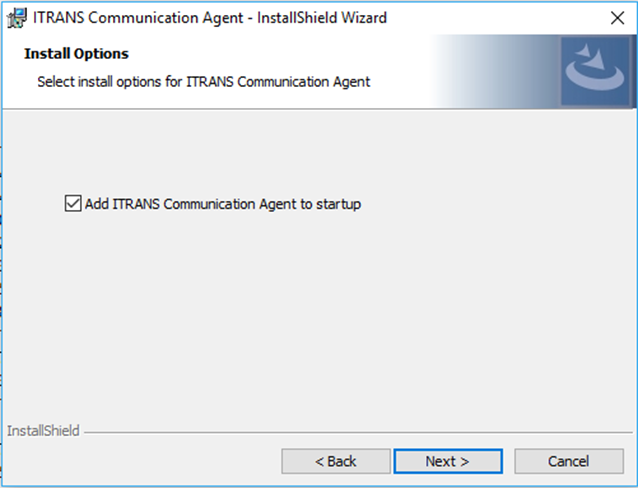This screenshot has height=488, width=638.
Task: Proceed by pressing Next
Action: click(447, 461)
